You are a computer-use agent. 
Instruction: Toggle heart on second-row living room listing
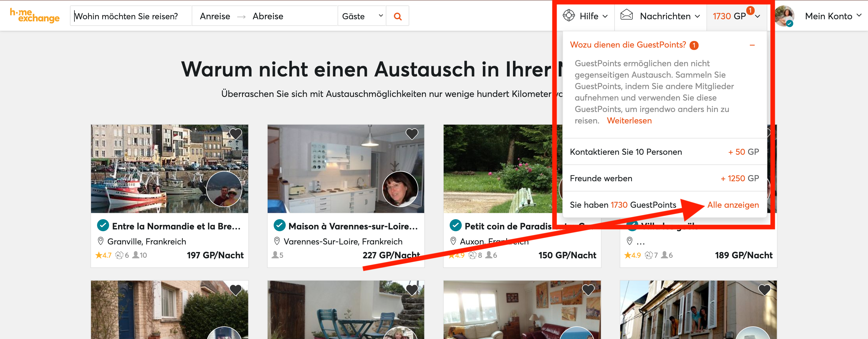588,290
